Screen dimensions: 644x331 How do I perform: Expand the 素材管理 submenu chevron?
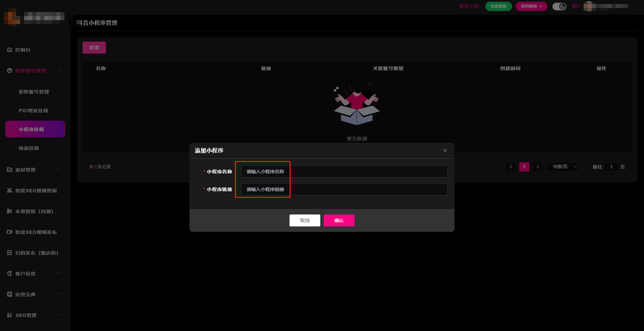tap(59, 170)
